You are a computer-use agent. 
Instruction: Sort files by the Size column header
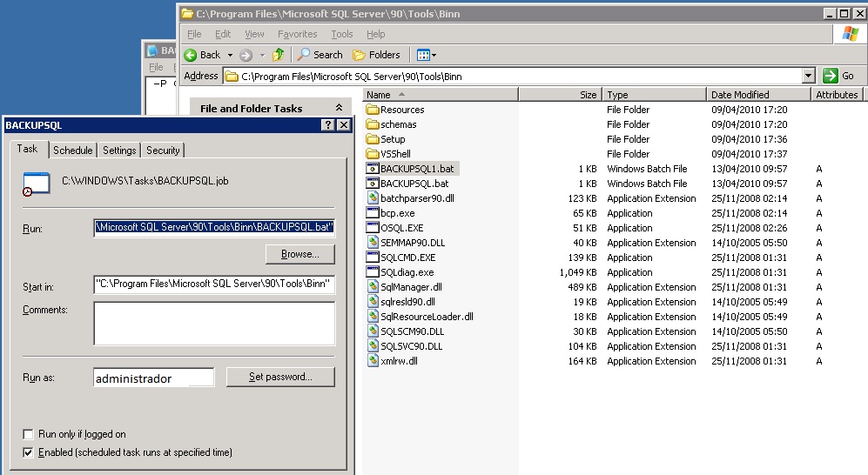point(560,95)
